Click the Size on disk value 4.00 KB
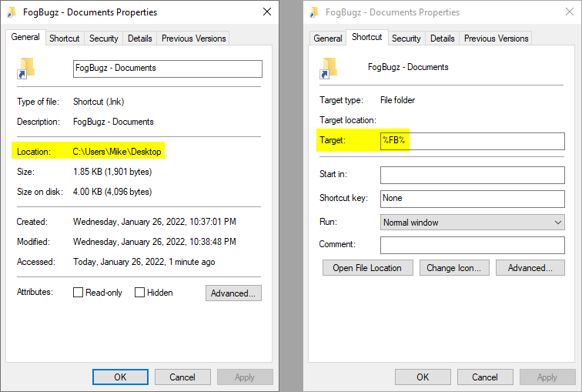The height and width of the screenshot is (392, 582). tap(112, 192)
